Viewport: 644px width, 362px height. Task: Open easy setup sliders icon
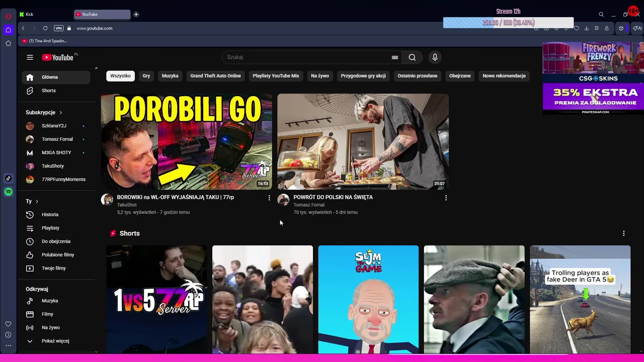pos(597,28)
